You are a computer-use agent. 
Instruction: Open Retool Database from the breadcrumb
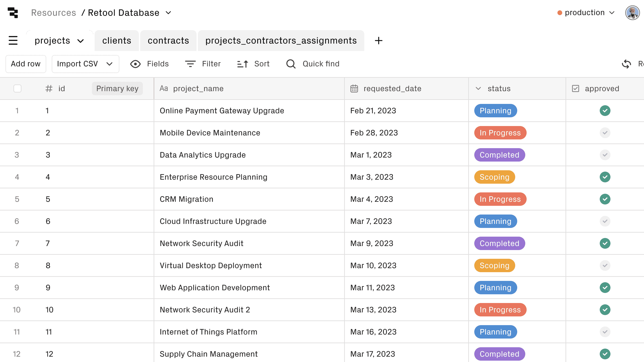click(x=123, y=13)
